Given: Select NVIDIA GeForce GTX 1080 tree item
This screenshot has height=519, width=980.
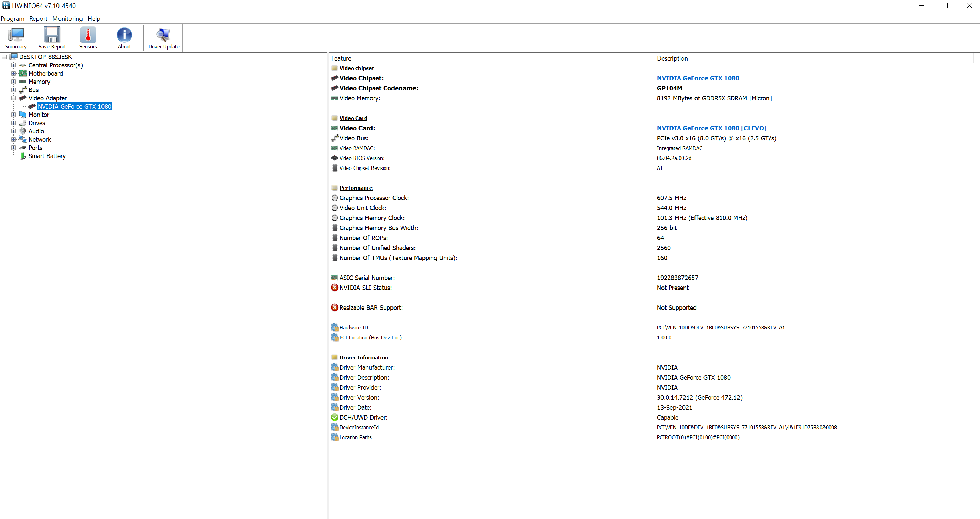Looking at the screenshot, I should pyautogui.click(x=74, y=107).
